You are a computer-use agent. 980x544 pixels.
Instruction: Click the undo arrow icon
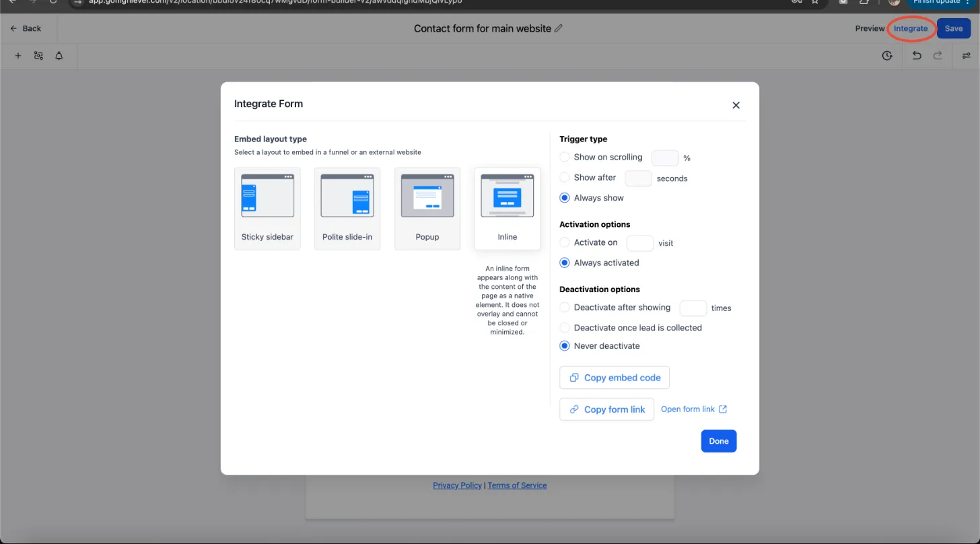[x=917, y=56]
